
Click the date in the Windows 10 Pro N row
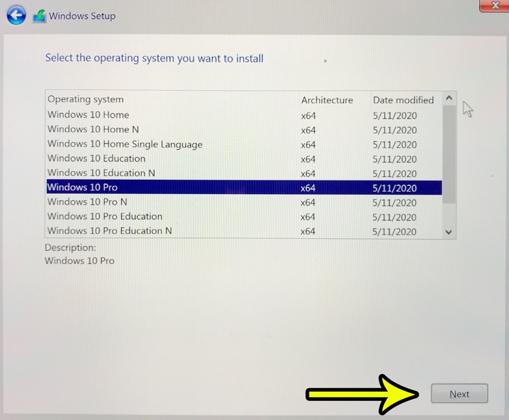coord(394,202)
